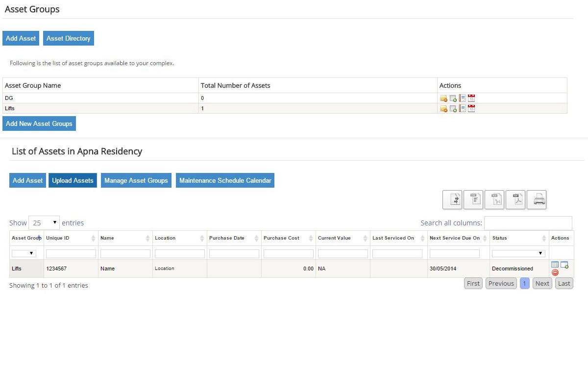588x392 pixels.
Task: Open the Maintenance Schedule Calendar
Action: (x=225, y=180)
